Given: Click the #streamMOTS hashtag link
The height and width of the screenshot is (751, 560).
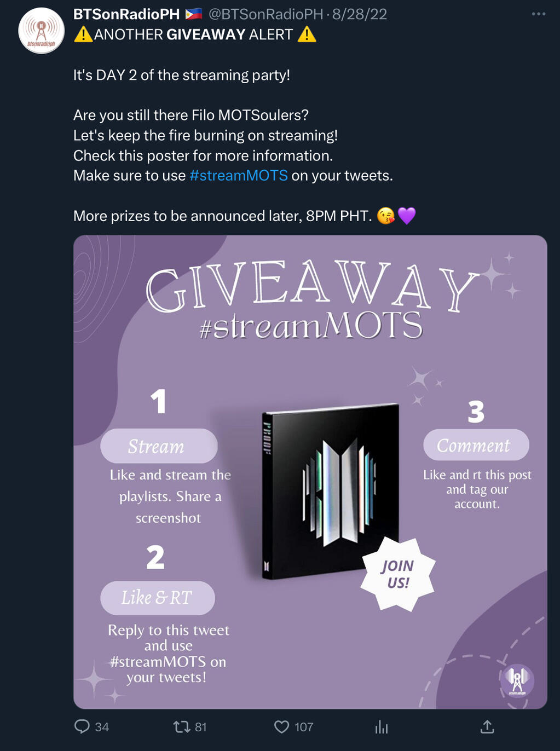Looking at the screenshot, I should (x=238, y=175).
